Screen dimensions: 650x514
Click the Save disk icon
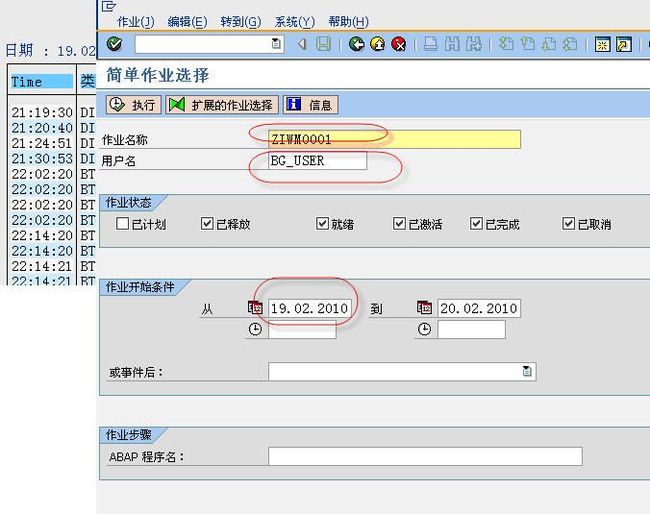(323, 44)
